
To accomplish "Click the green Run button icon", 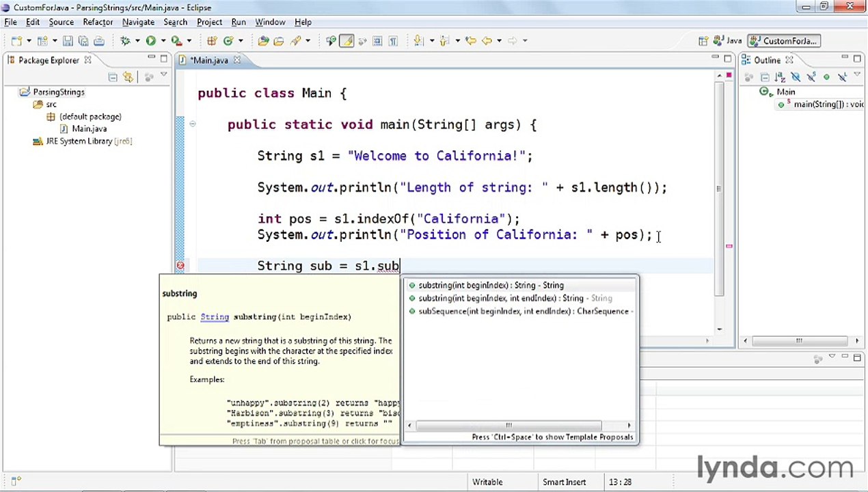I will tap(150, 41).
